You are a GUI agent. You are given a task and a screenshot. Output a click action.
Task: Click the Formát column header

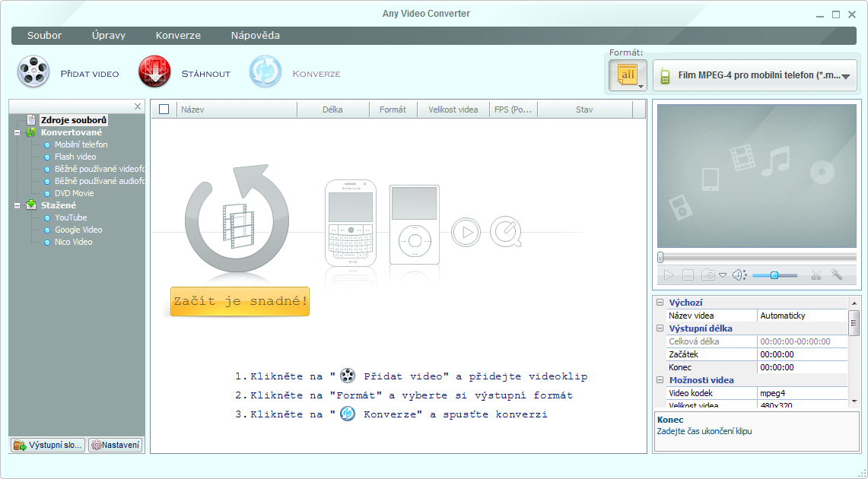pyautogui.click(x=393, y=109)
